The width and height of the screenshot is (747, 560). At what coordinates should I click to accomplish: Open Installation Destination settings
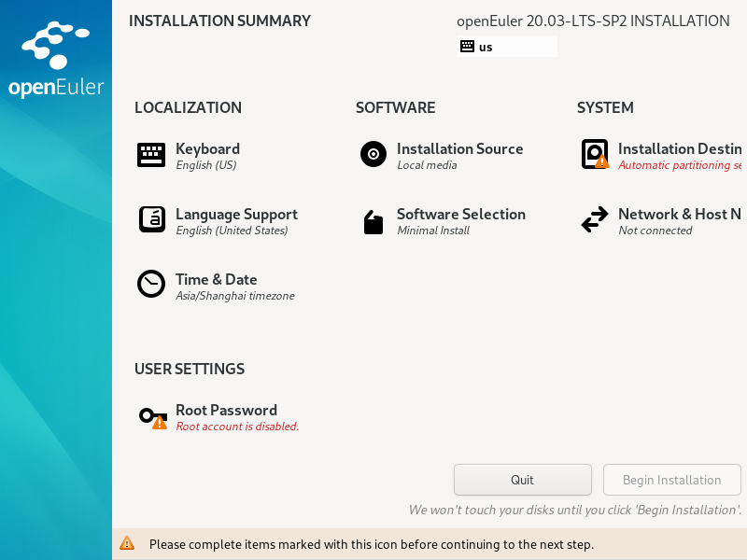(x=680, y=148)
